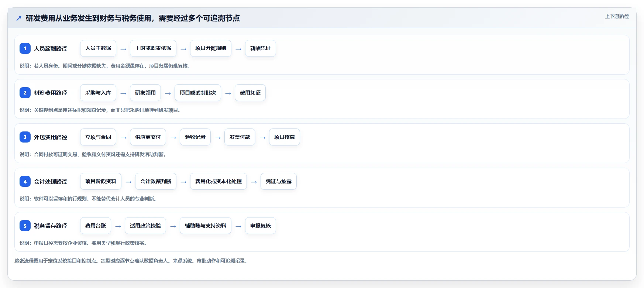Click the 上下游路径 label in header
This screenshot has width=644, height=288.
click(x=617, y=16)
